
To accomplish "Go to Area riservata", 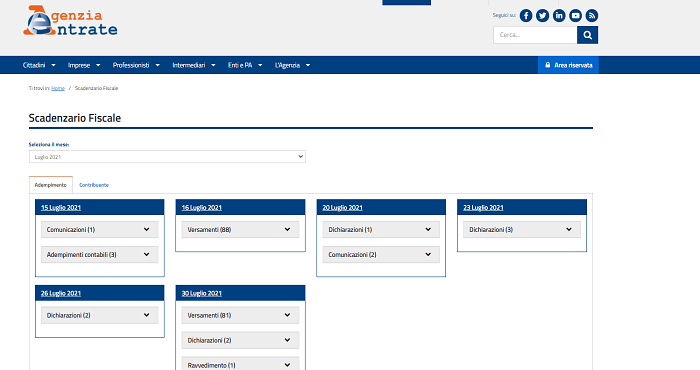I will click(568, 65).
